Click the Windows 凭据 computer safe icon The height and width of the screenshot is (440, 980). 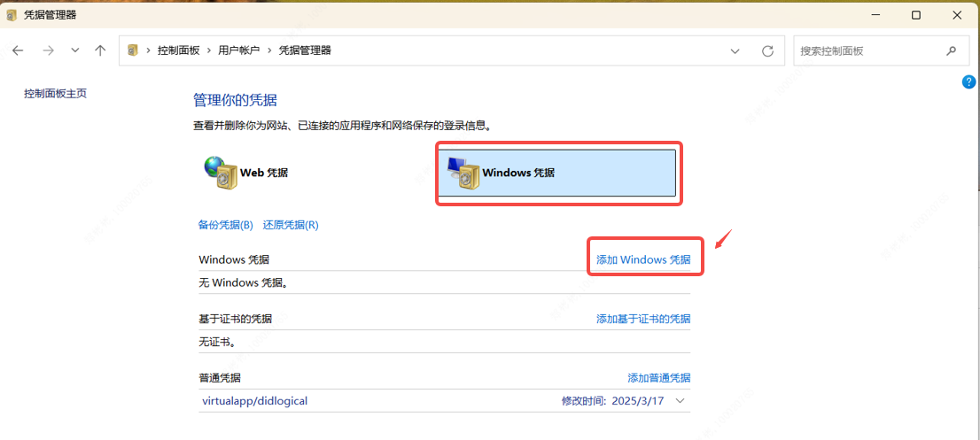point(463,173)
